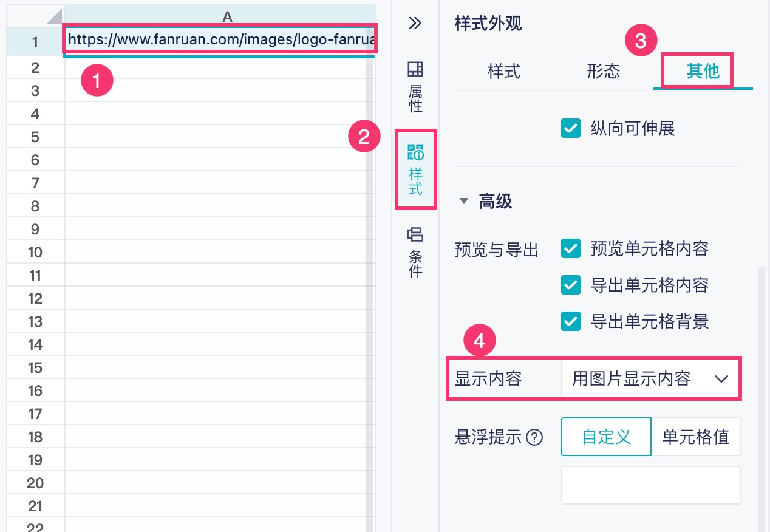Open the 属性 panel icon

[x=415, y=87]
